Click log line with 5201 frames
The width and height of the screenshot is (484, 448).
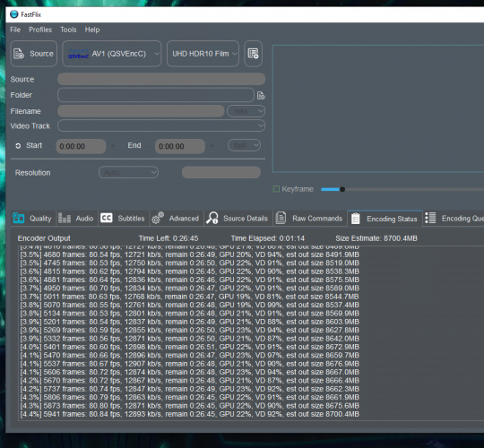[x=189, y=322]
